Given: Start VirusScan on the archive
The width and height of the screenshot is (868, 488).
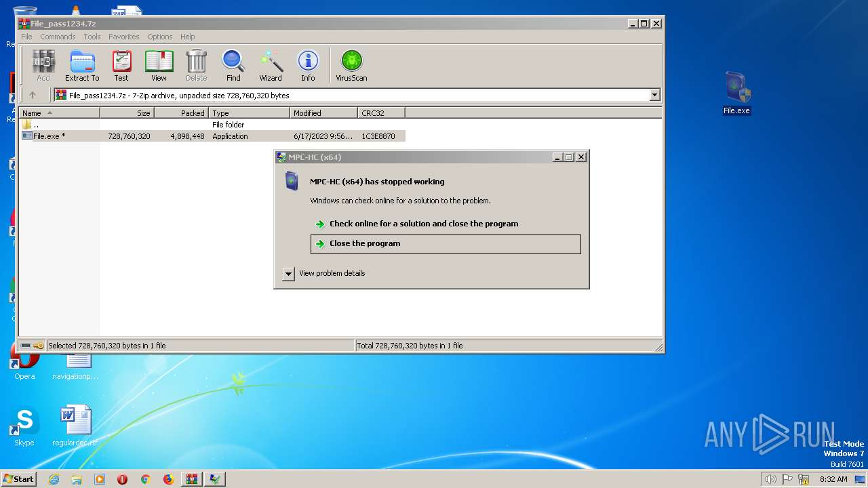Looking at the screenshot, I should (351, 66).
